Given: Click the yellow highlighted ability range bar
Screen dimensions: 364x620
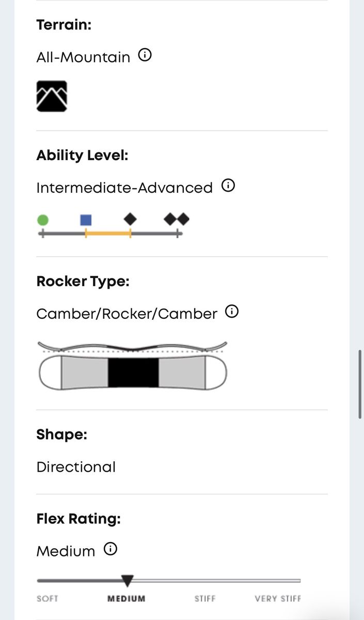Looking at the screenshot, I should (108, 234).
